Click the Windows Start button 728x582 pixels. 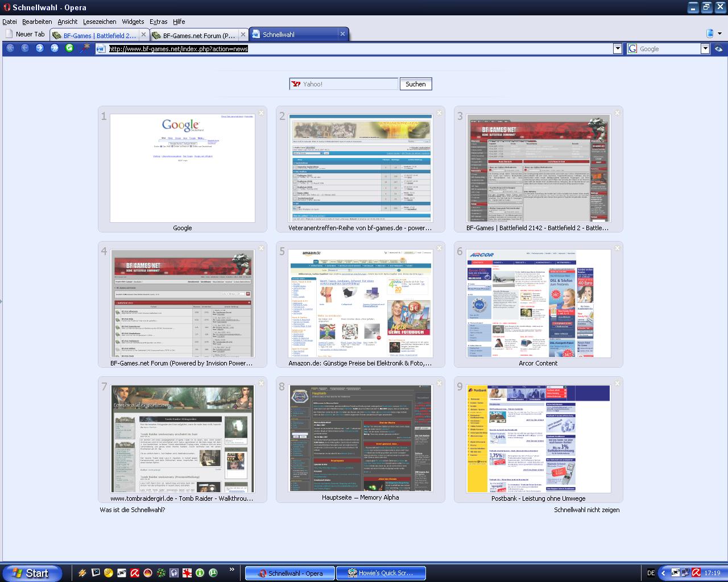pos(31,573)
